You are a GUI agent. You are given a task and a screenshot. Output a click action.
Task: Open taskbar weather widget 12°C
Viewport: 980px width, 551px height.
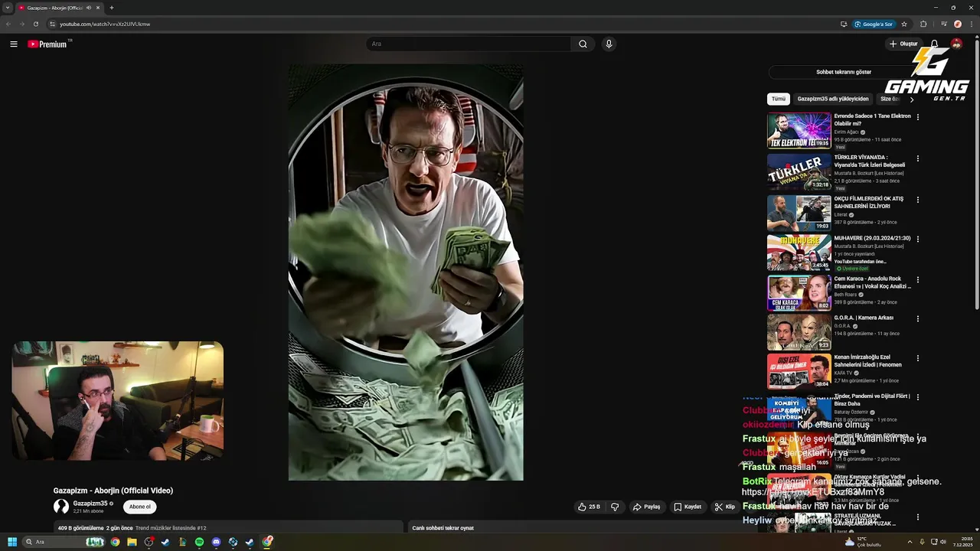click(x=863, y=542)
